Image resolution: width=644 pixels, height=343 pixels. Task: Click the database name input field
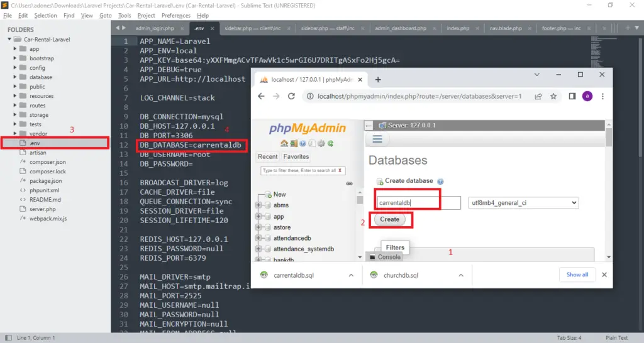(x=418, y=203)
